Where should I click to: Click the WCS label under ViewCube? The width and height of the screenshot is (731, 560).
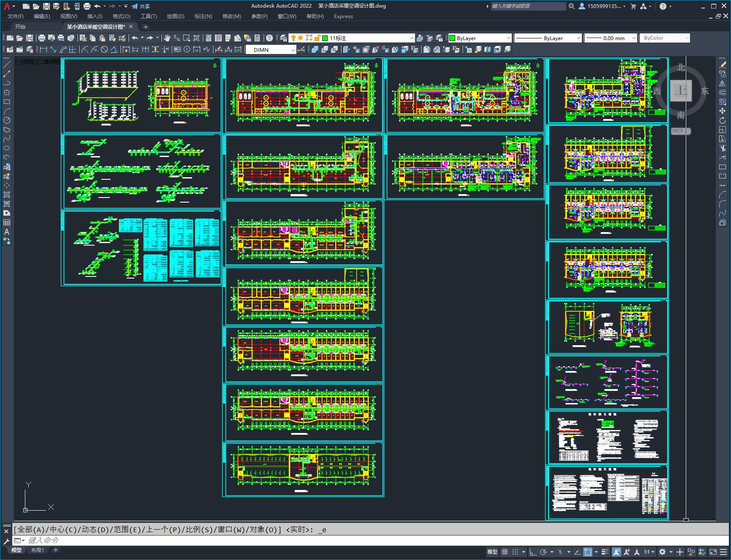point(678,131)
